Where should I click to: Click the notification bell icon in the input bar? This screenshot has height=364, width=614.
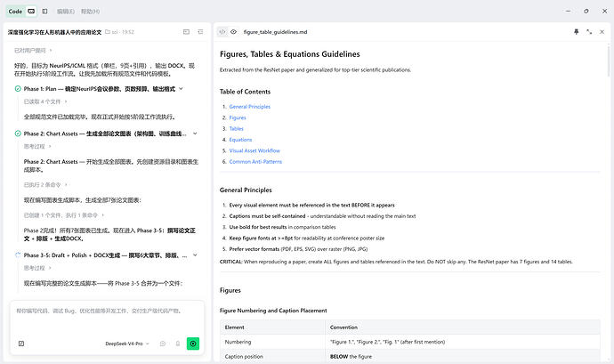coord(177,344)
